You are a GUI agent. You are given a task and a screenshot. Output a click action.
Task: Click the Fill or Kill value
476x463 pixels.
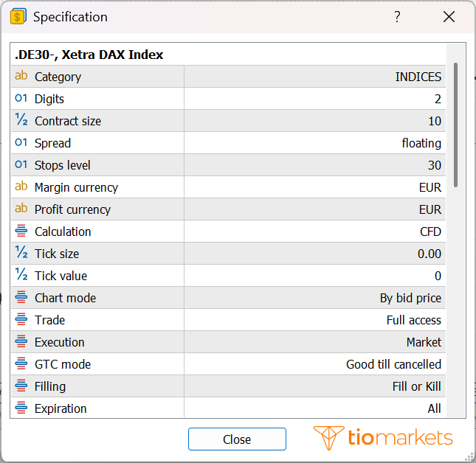[x=416, y=386]
